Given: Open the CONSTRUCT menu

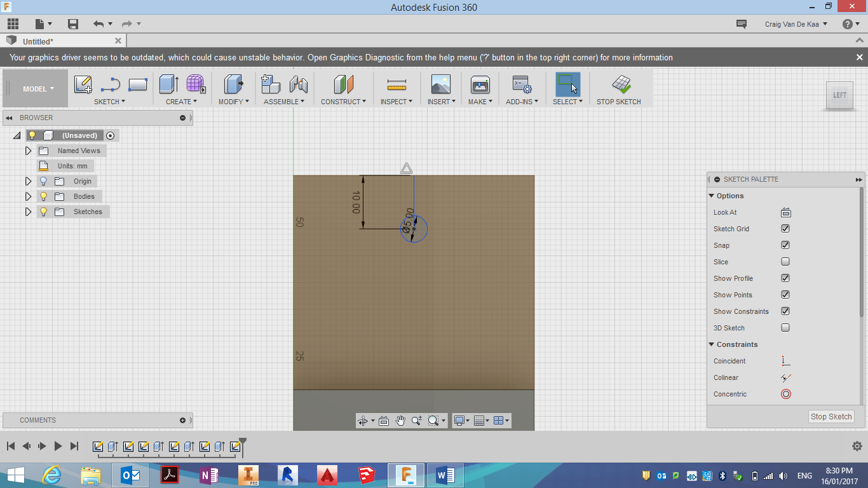Looking at the screenshot, I should (x=343, y=102).
